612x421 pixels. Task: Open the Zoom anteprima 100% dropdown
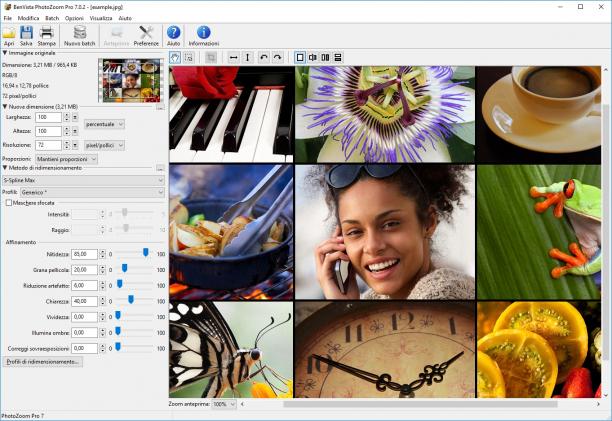224,404
